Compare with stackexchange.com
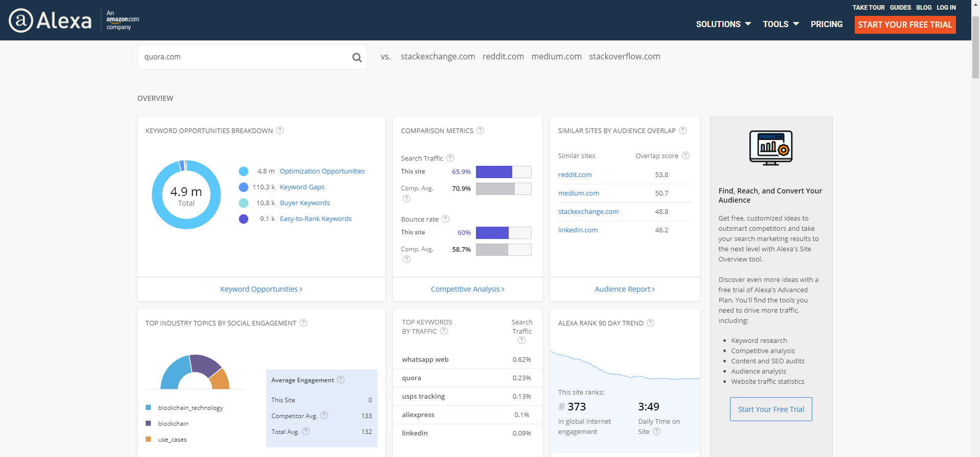Viewport: 980px width, 457px height. coord(438,56)
